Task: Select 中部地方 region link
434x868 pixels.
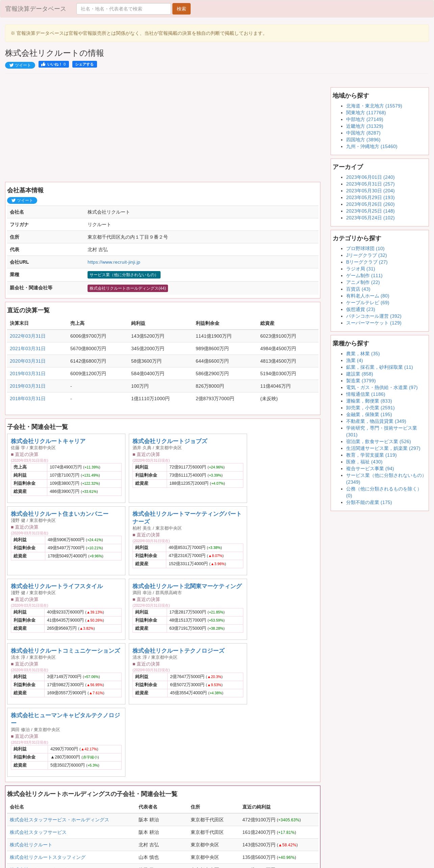Action: (x=364, y=119)
